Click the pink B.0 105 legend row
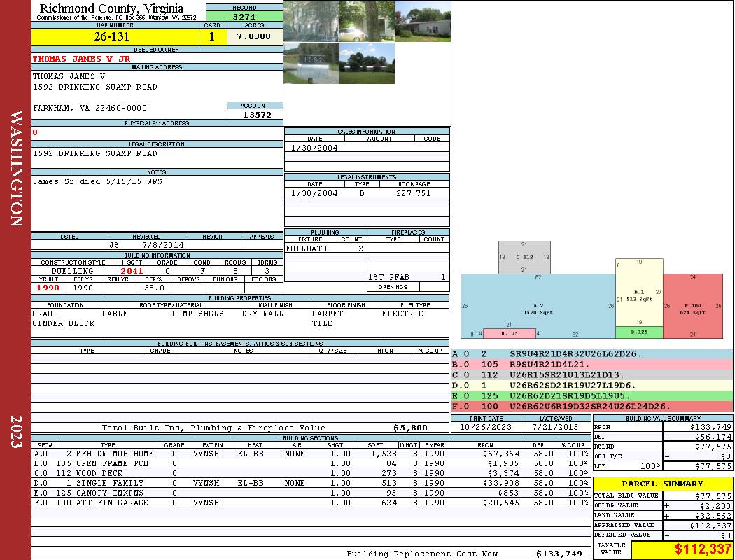The image size is (735, 560). [x=592, y=364]
